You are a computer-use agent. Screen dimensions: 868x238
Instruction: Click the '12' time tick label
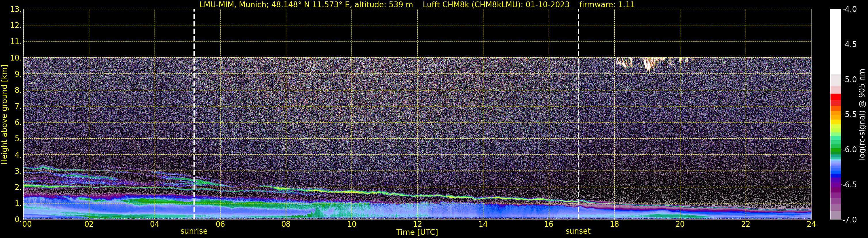[417, 224]
